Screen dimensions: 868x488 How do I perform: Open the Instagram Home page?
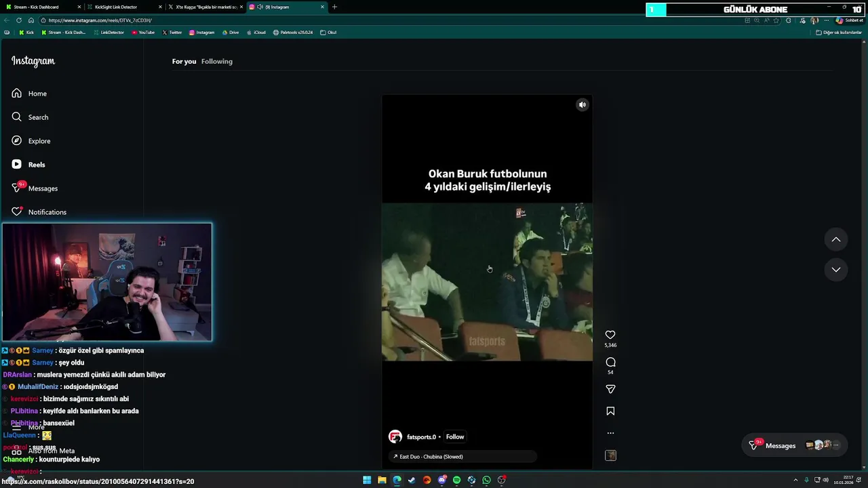[29, 94]
